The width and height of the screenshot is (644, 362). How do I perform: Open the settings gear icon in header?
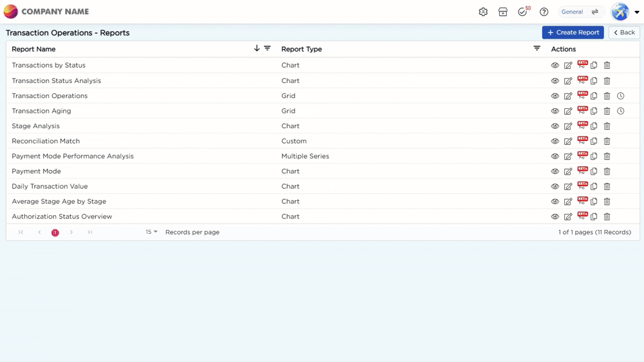point(483,12)
